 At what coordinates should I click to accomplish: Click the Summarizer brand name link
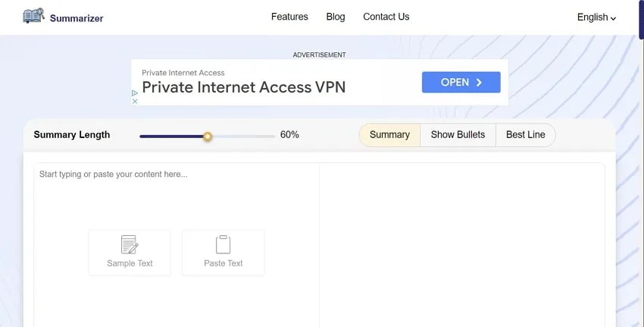pos(77,18)
